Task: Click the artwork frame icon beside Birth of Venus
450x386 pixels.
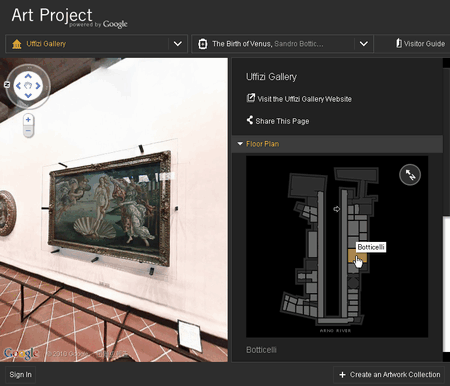Action: pyautogui.click(x=202, y=44)
